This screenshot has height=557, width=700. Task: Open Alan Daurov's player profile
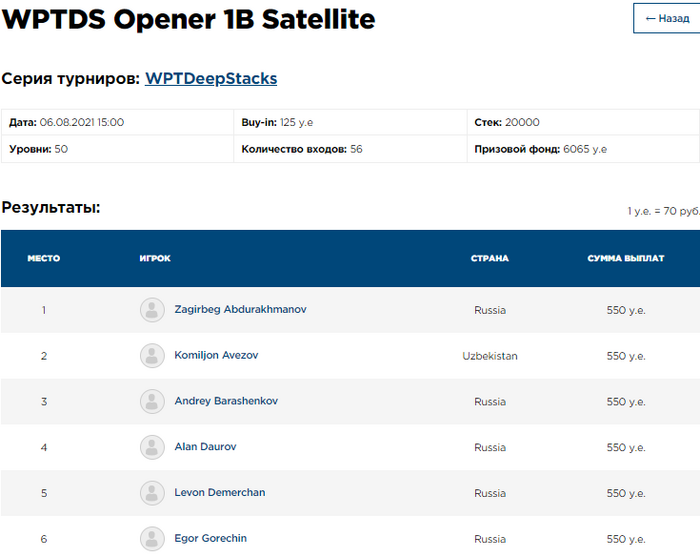coord(205,447)
